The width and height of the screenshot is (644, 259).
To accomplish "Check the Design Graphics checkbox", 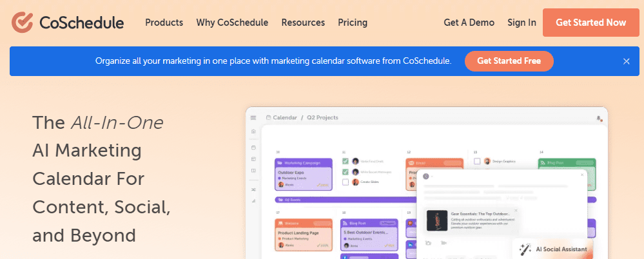I will click(x=477, y=161).
